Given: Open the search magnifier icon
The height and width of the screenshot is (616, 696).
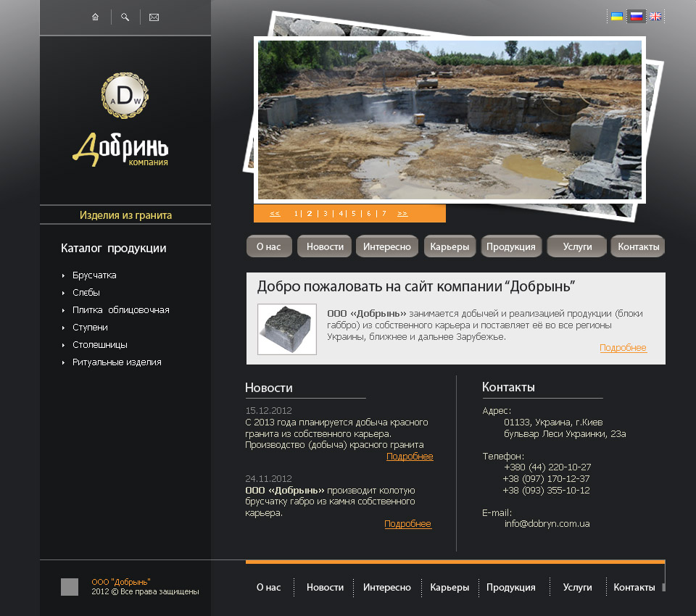Looking at the screenshot, I should (125, 17).
